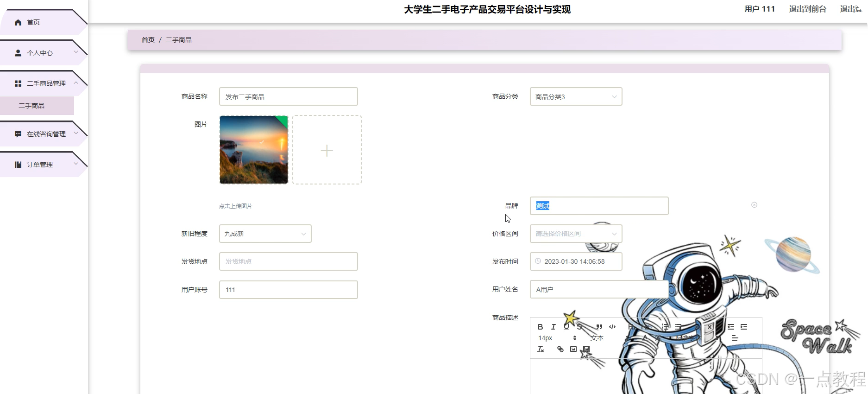Click the 点击上传图片 hint text
Viewport: 868px width, 394px height.
pyautogui.click(x=236, y=206)
